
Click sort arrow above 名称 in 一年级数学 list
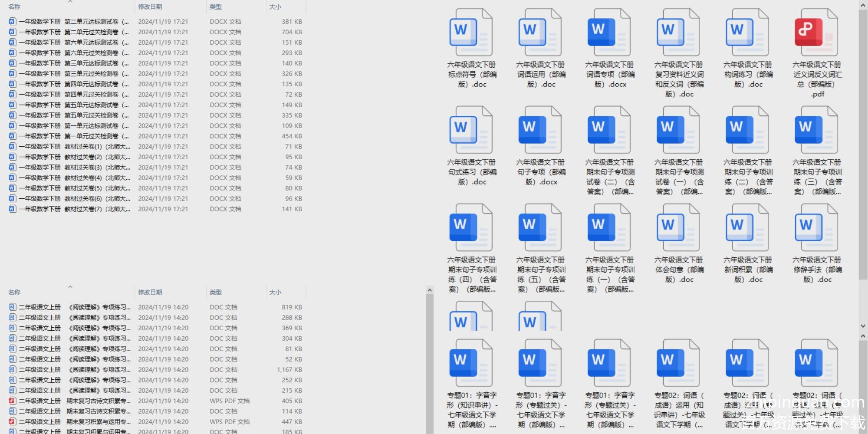tap(70, 2)
